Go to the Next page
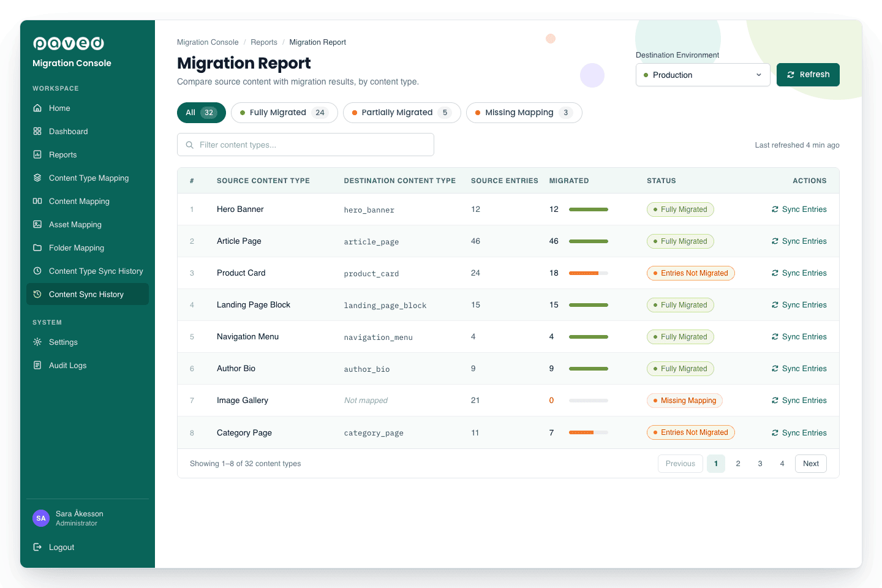The width and height of the screenshot is (882, 588). point(811,464)
